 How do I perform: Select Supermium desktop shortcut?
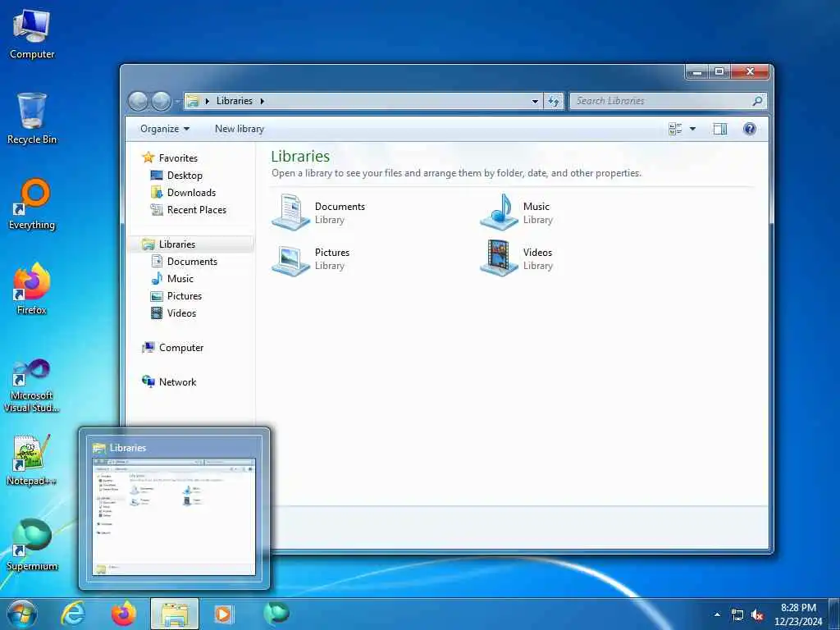click(x=32, y=546)
